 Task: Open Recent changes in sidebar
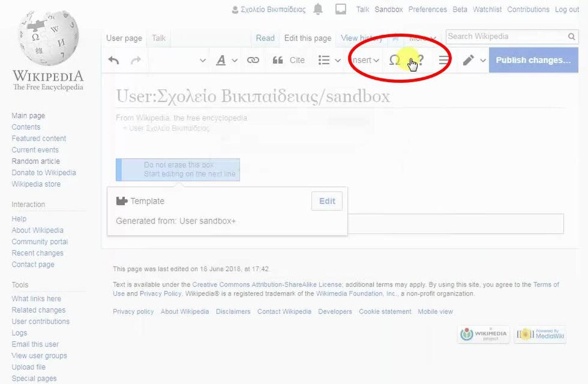[37, 253]
